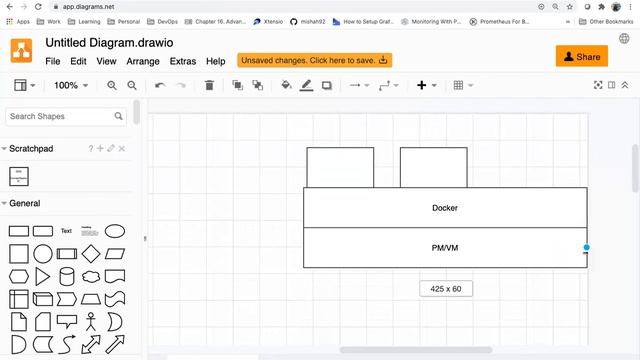The image size is (640, 360).
Task: Select the Text shape in General
Action: [x=66, y=231]
